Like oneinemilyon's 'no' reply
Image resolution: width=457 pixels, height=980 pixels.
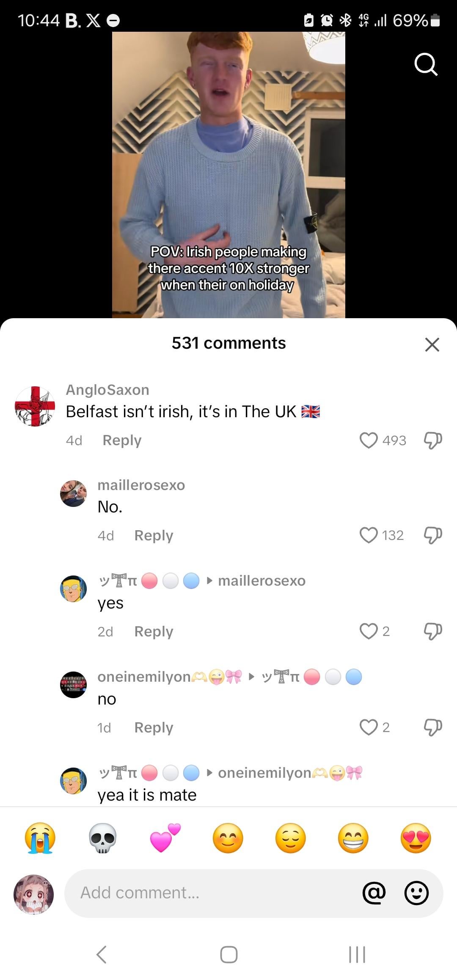pyautogui.click(x=369, y=727)
